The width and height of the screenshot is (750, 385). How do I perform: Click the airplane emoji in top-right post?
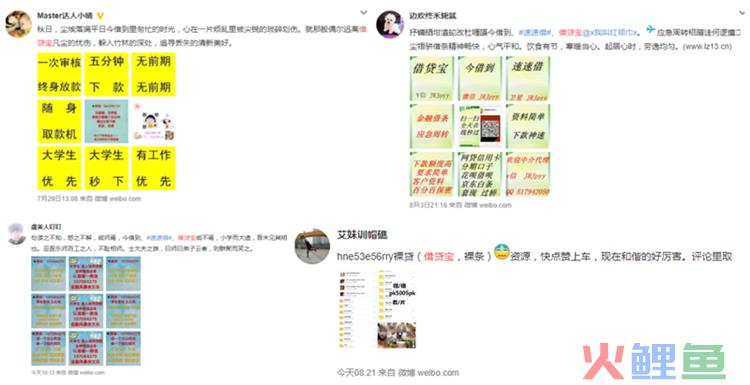(x=651, y=30)
